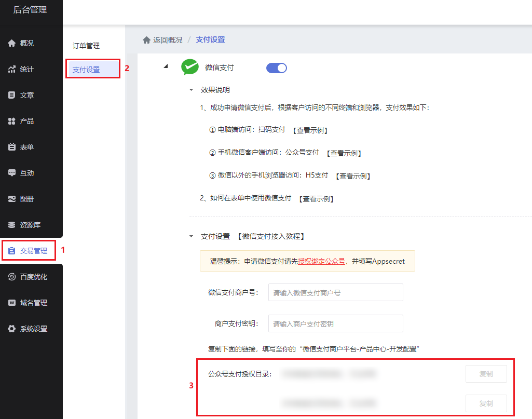Open 概况 menu label in sidebar
Image resolution: width=532 pixels, height=419 pixels.
coord(27,43)
